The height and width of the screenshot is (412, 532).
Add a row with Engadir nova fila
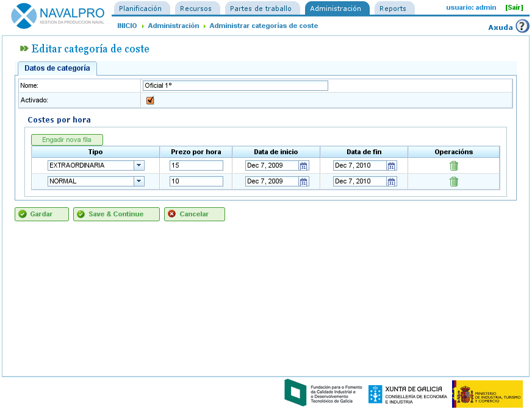point(66,140)
